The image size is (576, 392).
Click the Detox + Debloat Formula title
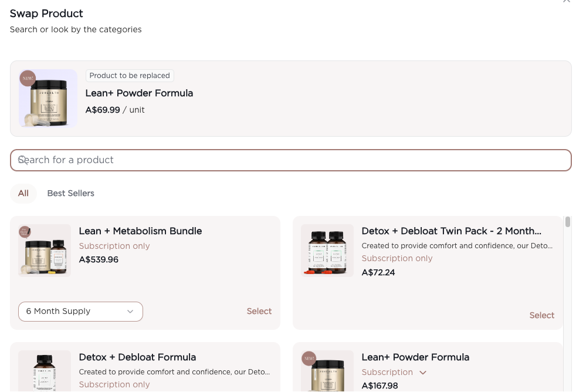click(x=137, y=357)
